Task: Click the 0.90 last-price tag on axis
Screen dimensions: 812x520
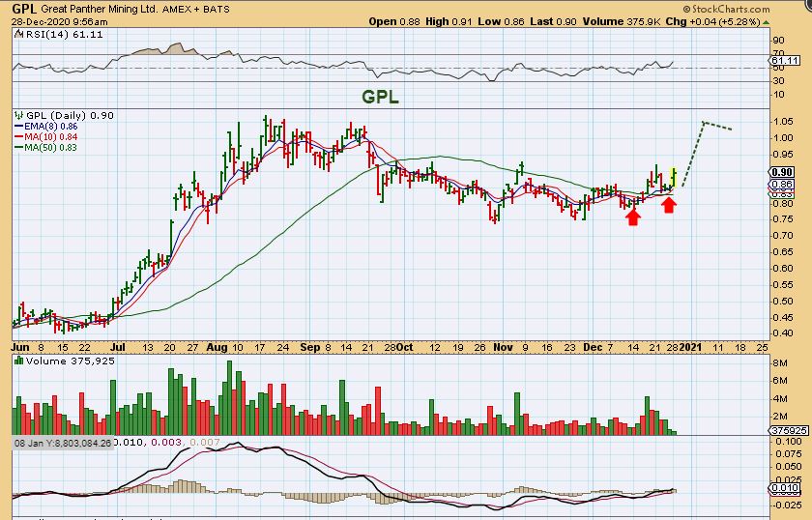Action: click(x=782, y=172)
